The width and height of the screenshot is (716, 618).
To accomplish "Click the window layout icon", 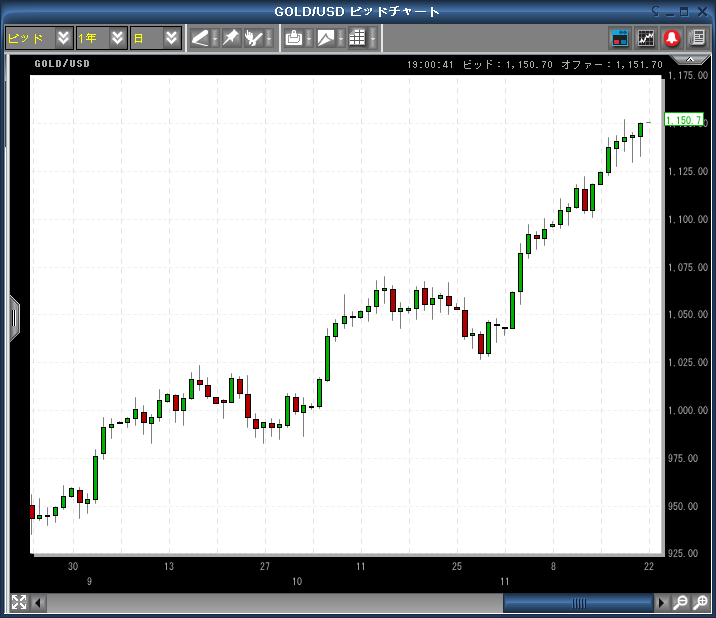I will [620, 38].
